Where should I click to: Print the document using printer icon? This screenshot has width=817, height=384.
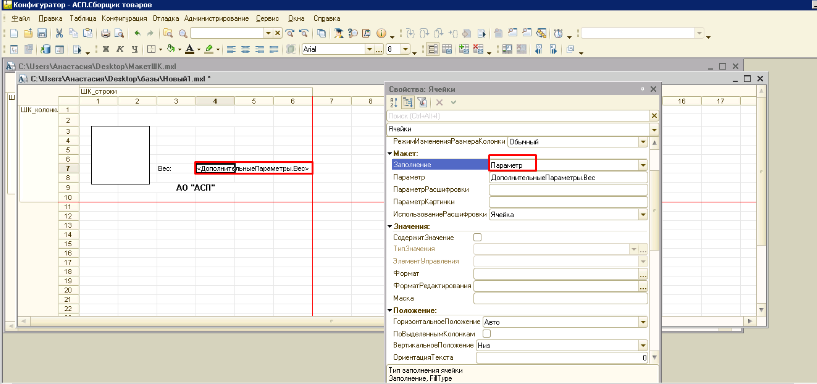tap(105, 33)
